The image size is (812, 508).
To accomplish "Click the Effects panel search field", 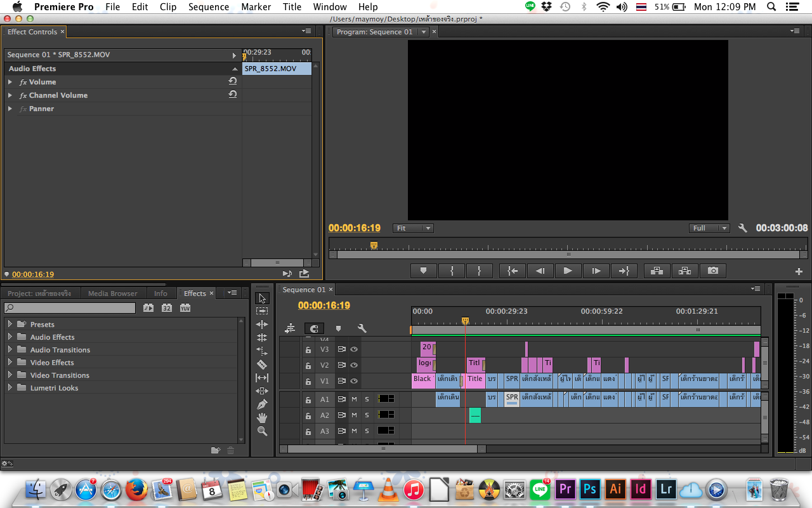I will [x=70, y=308].
